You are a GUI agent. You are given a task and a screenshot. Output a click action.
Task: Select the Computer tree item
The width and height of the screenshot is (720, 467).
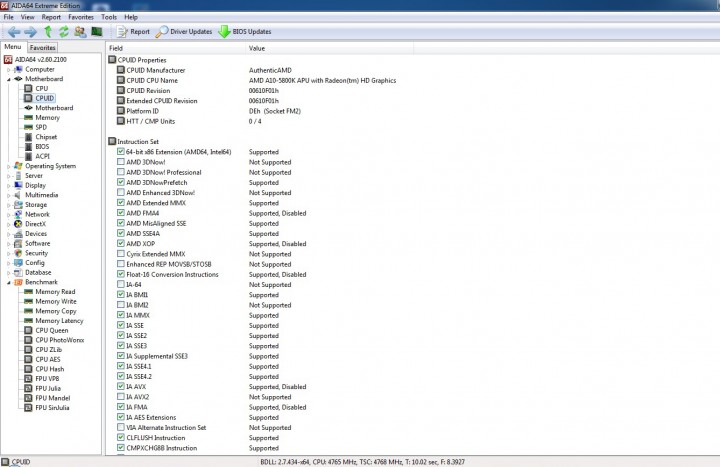point(34,69)
